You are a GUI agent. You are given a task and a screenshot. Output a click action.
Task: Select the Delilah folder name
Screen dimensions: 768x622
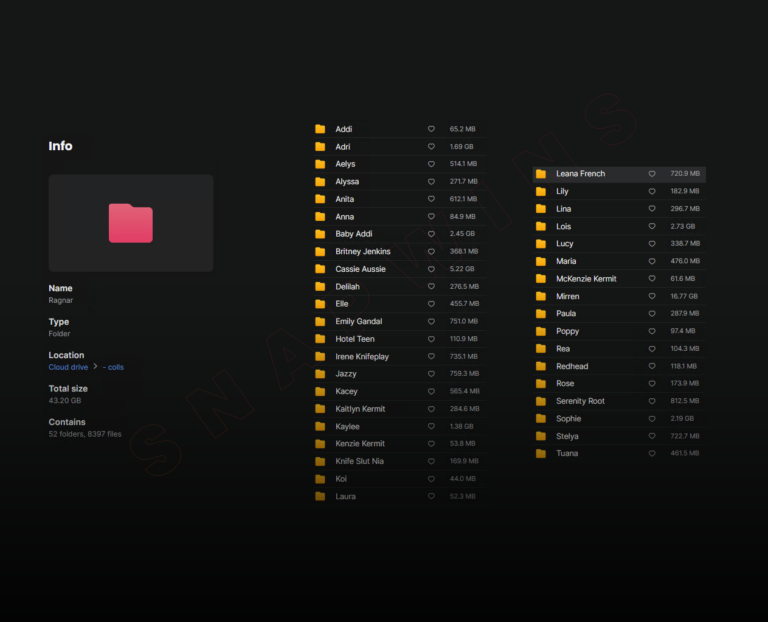[x=347, y=287]
